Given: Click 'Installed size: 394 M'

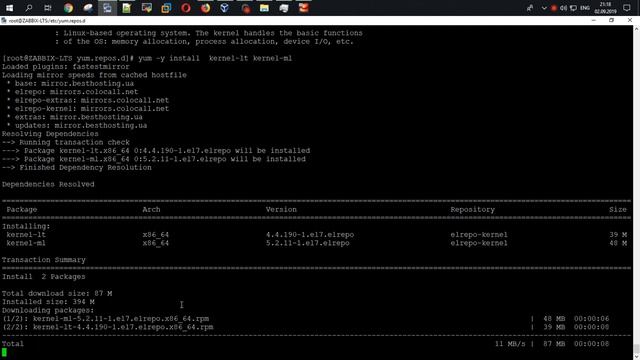Looking at the screenshot, I should (48, 302).
